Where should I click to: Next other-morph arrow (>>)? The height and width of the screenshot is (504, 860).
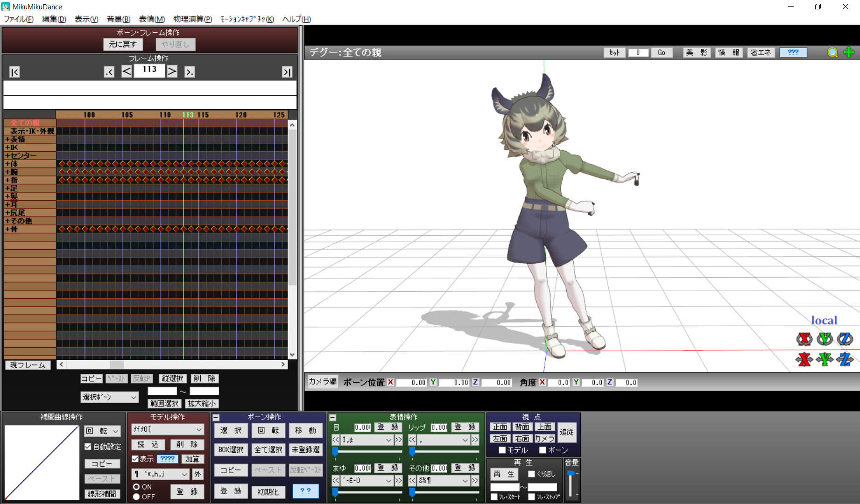pos(475,480)
